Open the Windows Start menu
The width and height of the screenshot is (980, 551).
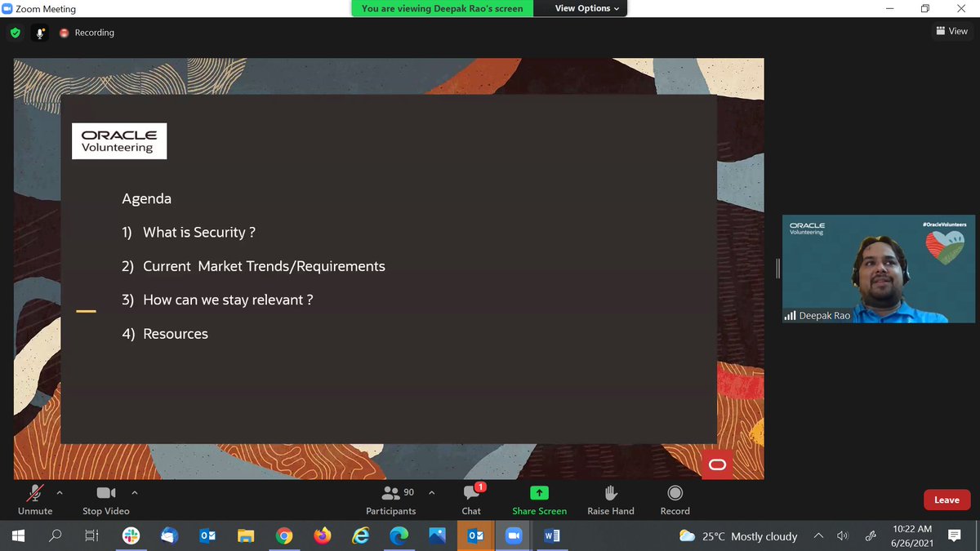(x=18, y=536)
